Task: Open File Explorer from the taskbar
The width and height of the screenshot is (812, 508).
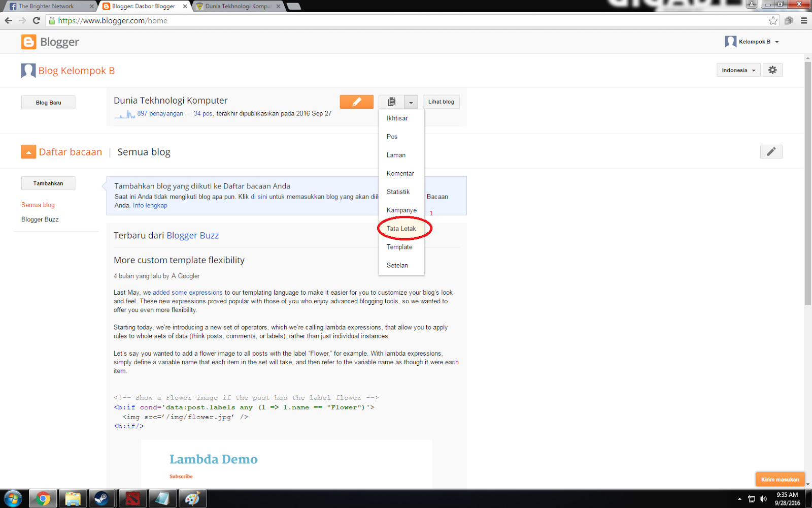Action: [x=73, y=499]
